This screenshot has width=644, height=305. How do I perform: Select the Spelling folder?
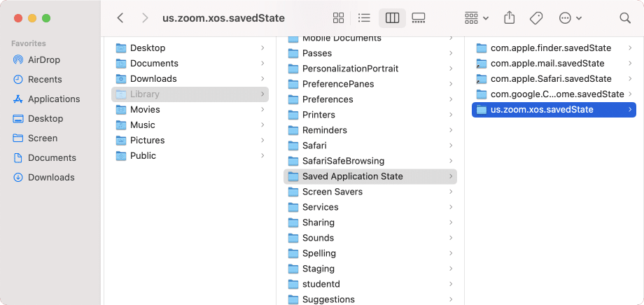(370, 253)
